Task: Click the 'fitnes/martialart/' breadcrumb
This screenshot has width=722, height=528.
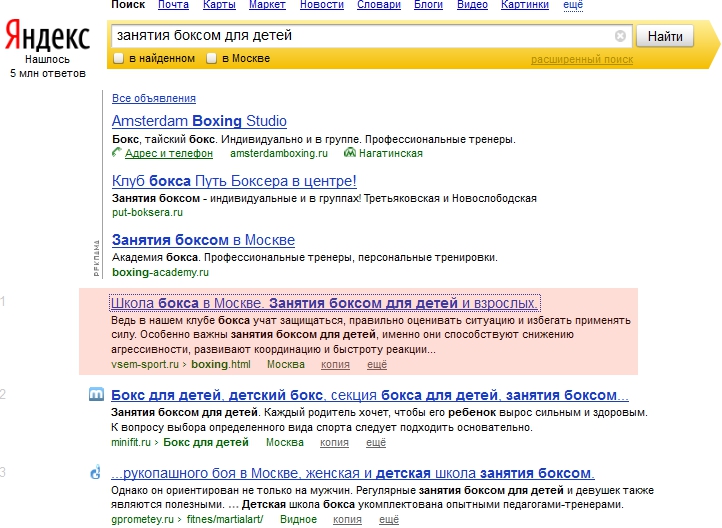Action: tap(225, 519)
